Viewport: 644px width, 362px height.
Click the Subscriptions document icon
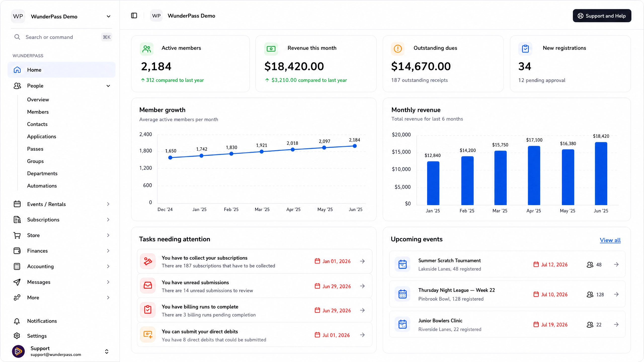(x=17, y=219)
